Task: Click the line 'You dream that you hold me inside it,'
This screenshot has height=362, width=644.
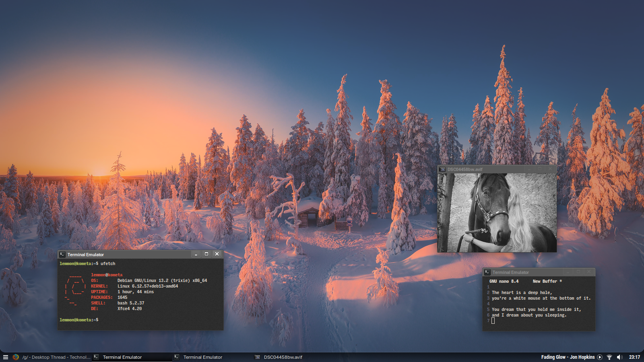Action: [x=537, y=310]
